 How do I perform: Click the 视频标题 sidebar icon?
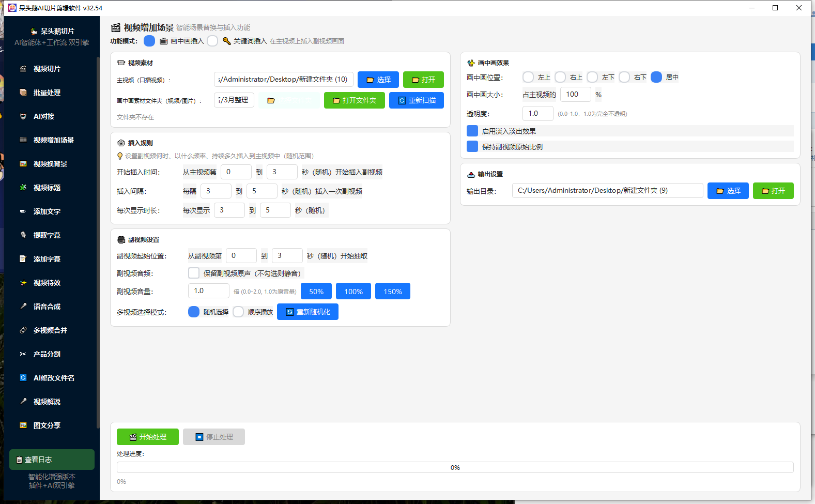coord(23,188)
